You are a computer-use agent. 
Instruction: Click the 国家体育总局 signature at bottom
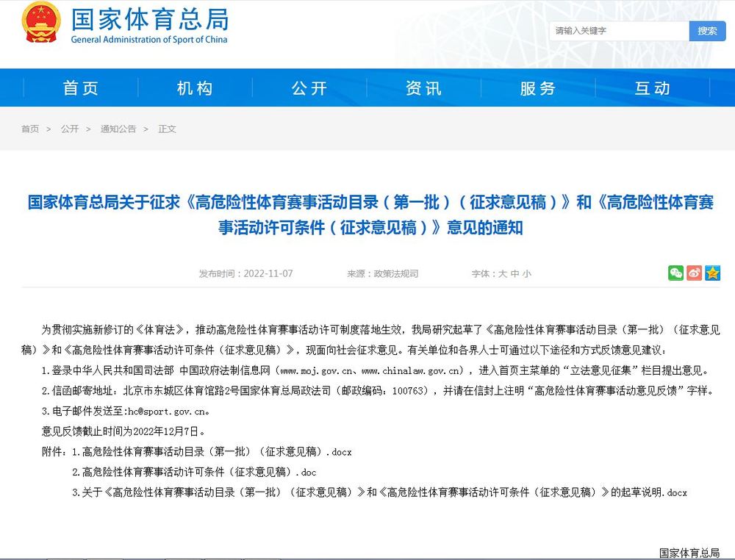click(x=689, y=553)
